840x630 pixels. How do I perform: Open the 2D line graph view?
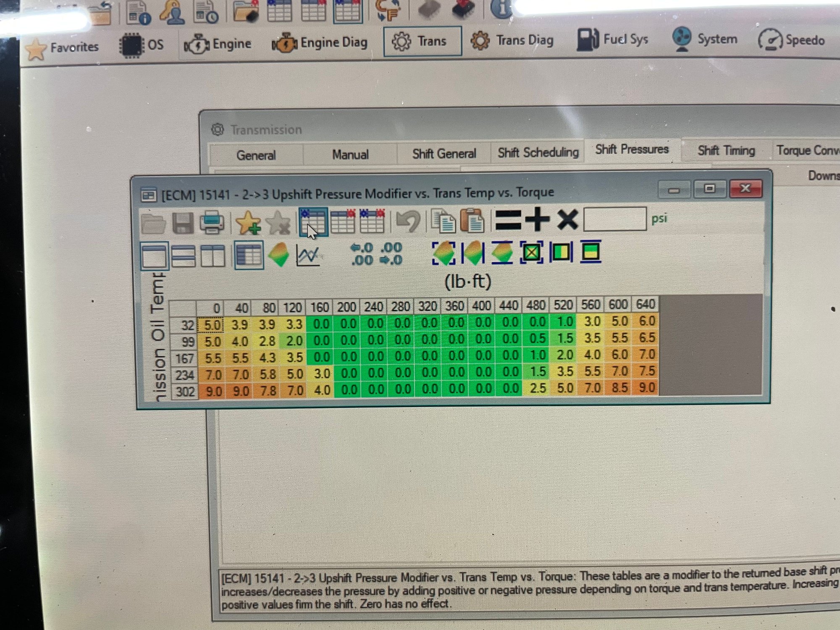pyautogui.click(x=308, y=255)
